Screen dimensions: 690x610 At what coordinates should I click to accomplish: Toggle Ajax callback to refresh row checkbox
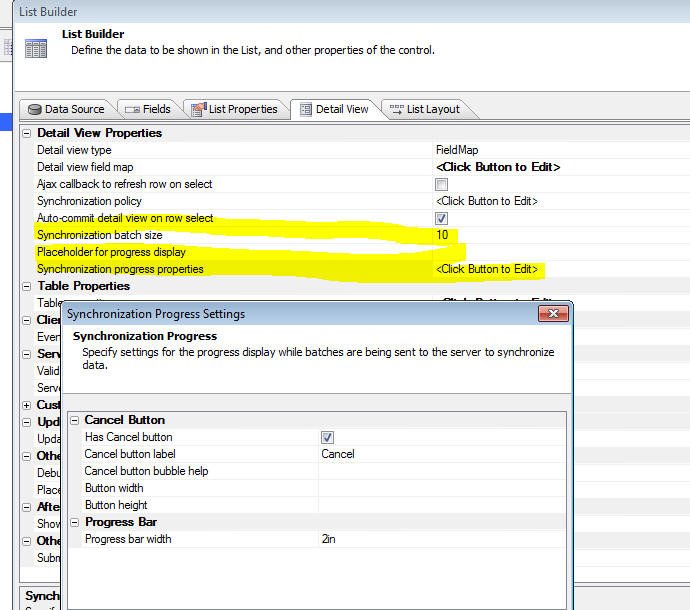point(441,184)
